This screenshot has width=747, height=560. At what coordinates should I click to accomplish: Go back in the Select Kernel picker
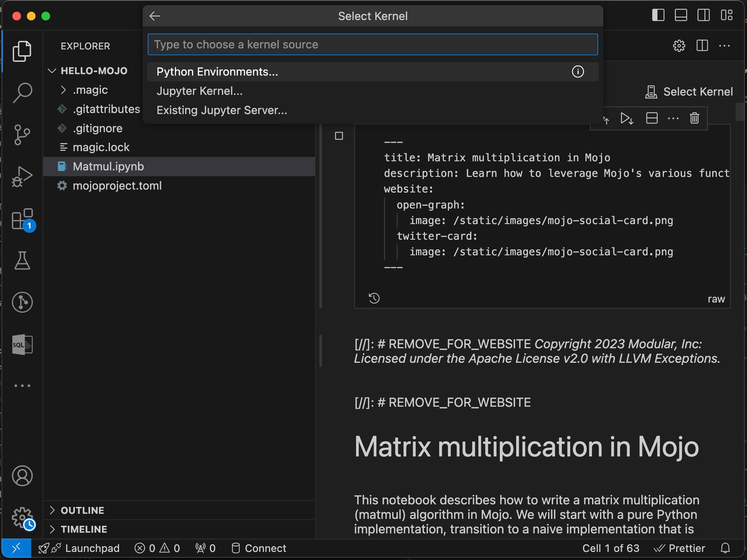(155, 16)
